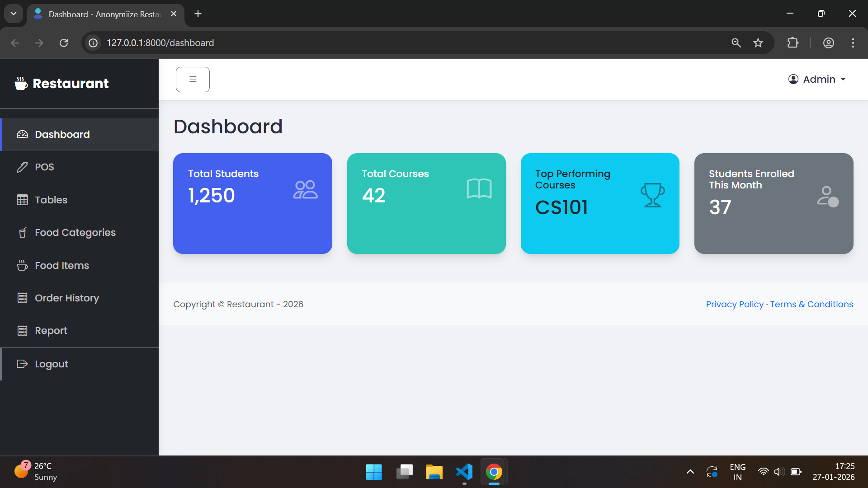
Task: Open the Terms & Conditions link
Action: coord(811,305)
